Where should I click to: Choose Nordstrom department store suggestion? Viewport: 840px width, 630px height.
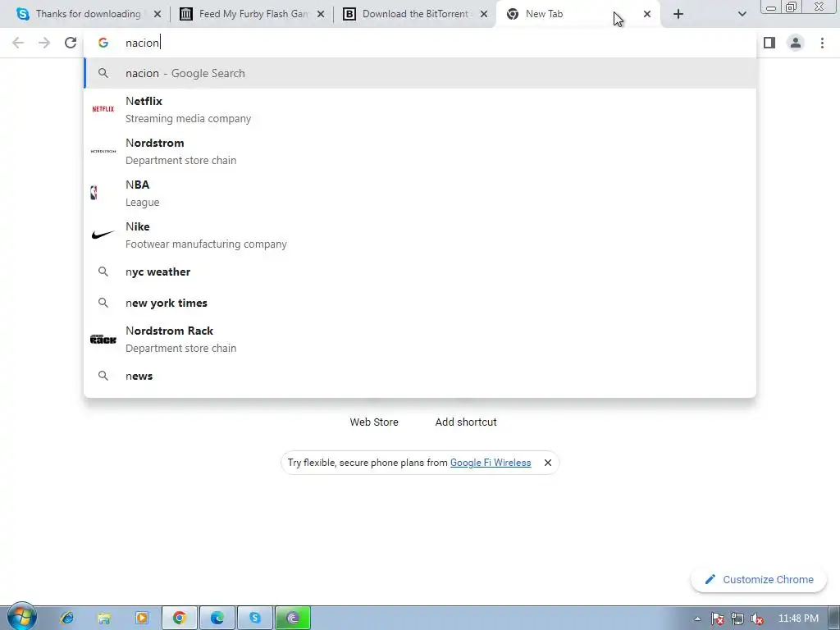pos(420,151)
